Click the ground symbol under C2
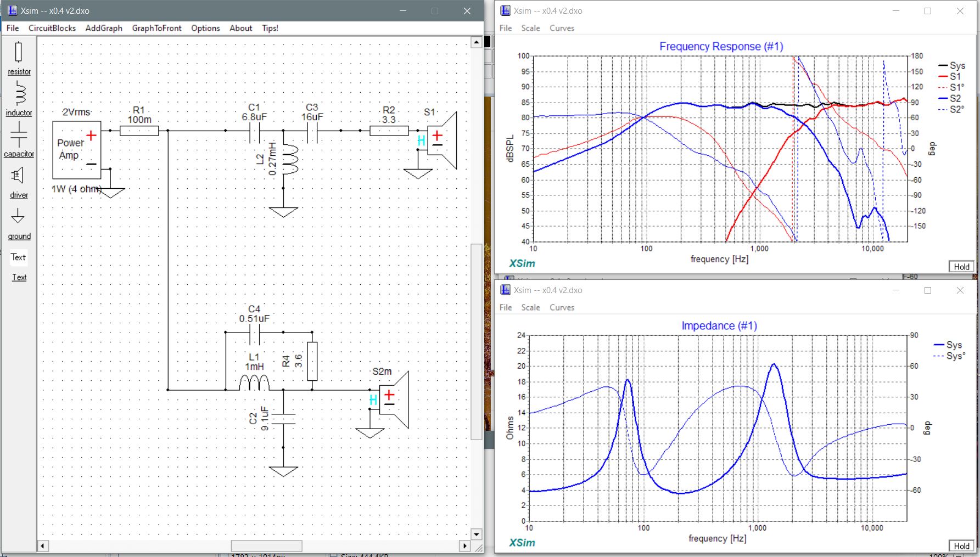 coord(283,471)
